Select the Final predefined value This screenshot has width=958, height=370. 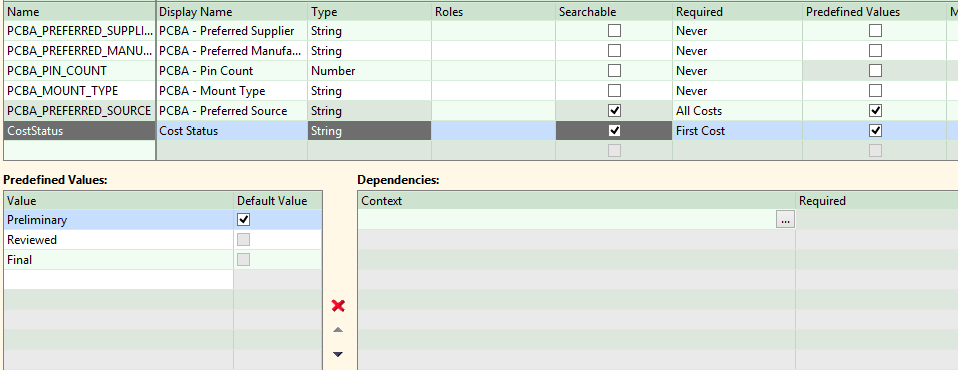coord(119,260)
